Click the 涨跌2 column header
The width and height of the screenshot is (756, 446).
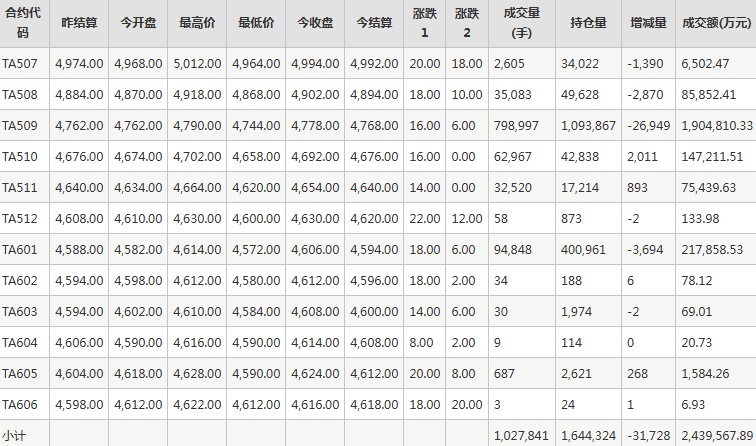tap(467, 23)
